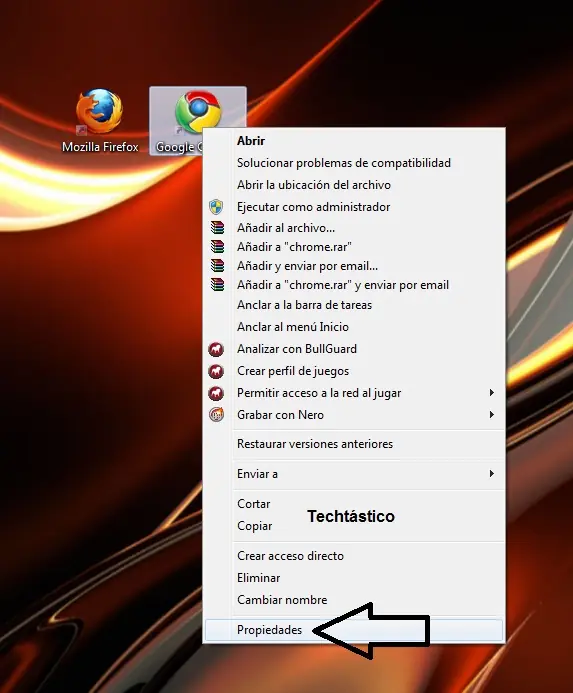Select Restaurar versiones anteriores
The image size is (573, 693).
click(x=354, y=444)
